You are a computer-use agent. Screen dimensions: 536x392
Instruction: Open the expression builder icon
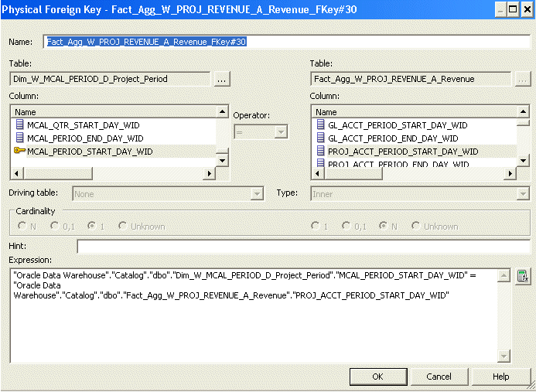pos(523,276)
